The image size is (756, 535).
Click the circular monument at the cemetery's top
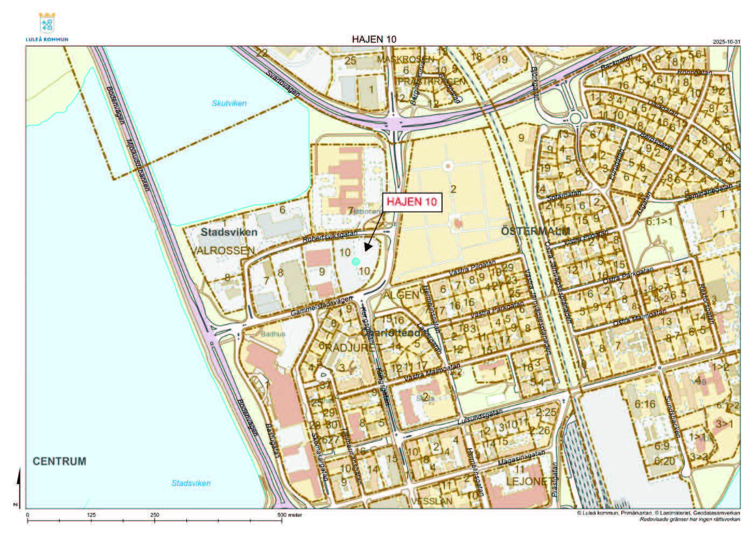[447, 166]
